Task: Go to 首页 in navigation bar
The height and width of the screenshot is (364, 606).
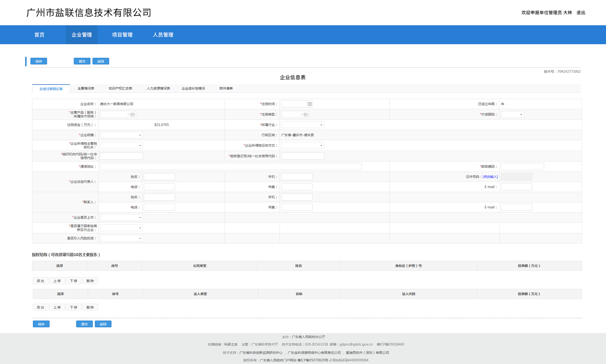Action: click(x=39, y=35)
